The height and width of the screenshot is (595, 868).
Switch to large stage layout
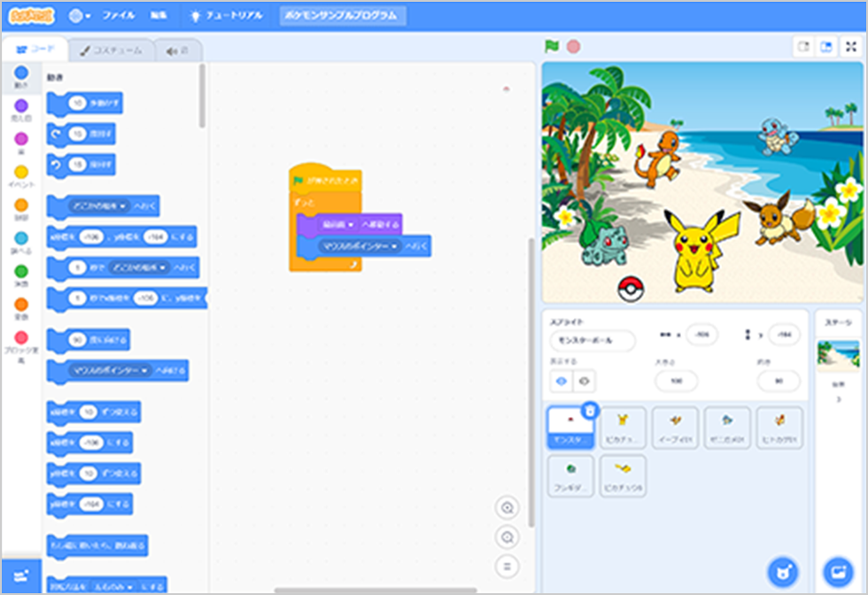(x=825, y=47)
